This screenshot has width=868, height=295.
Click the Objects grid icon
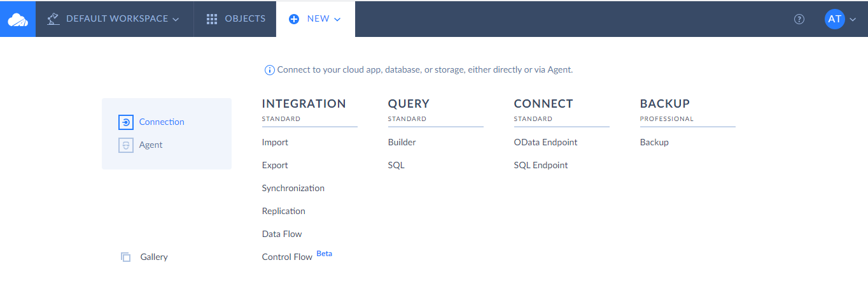pos(212,19)
